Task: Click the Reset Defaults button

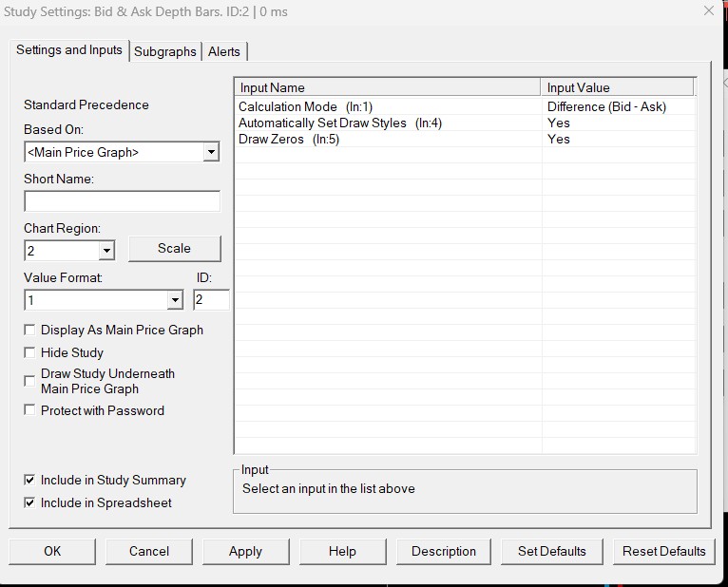Action: (663, 551)
